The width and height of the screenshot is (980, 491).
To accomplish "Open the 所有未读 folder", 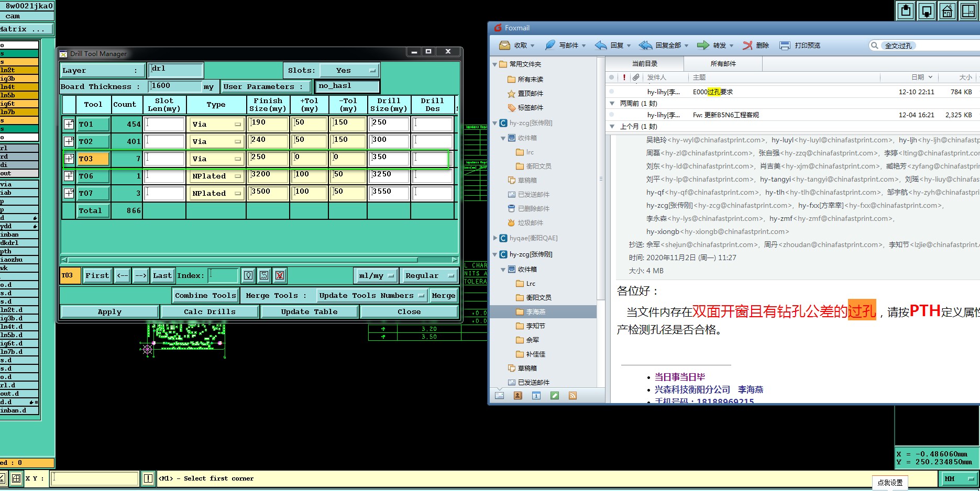I will click(530, 80).
